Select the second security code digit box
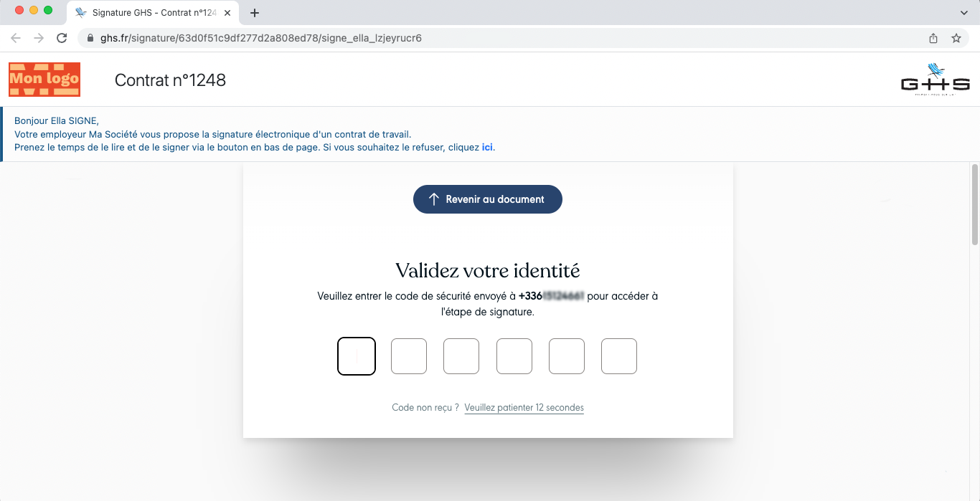This screenshot has width=980, height=501. [x=409, y=356]
